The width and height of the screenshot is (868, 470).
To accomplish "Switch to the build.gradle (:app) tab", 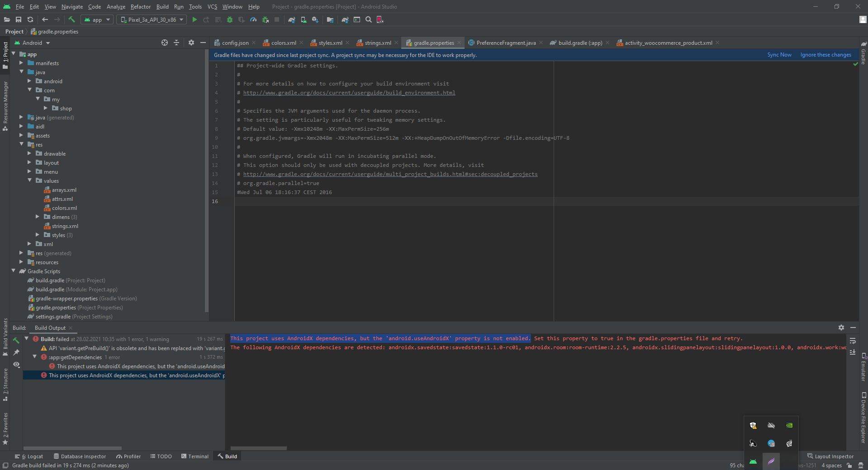I will [580, 43].
